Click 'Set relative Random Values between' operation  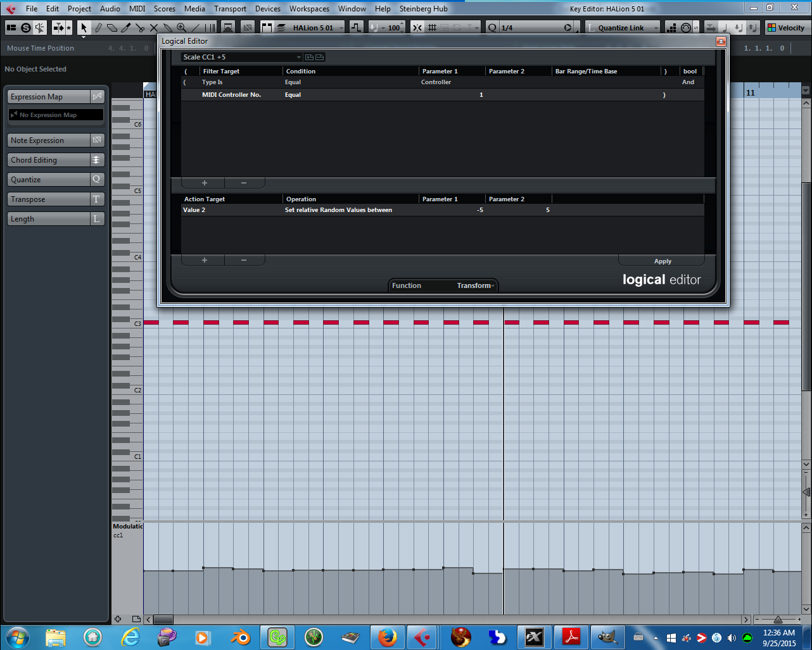(338, 210)
